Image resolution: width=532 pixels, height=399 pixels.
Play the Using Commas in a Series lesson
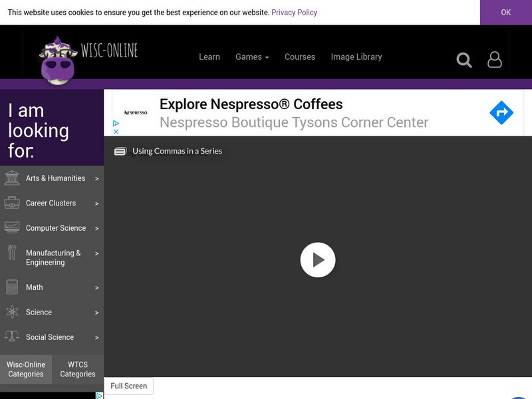(318, 260)
